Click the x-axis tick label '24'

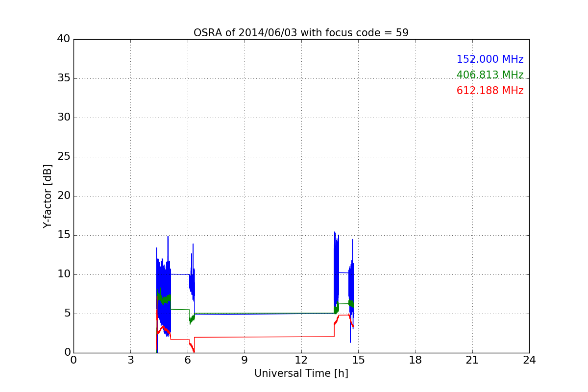click(x=529, y=360)
